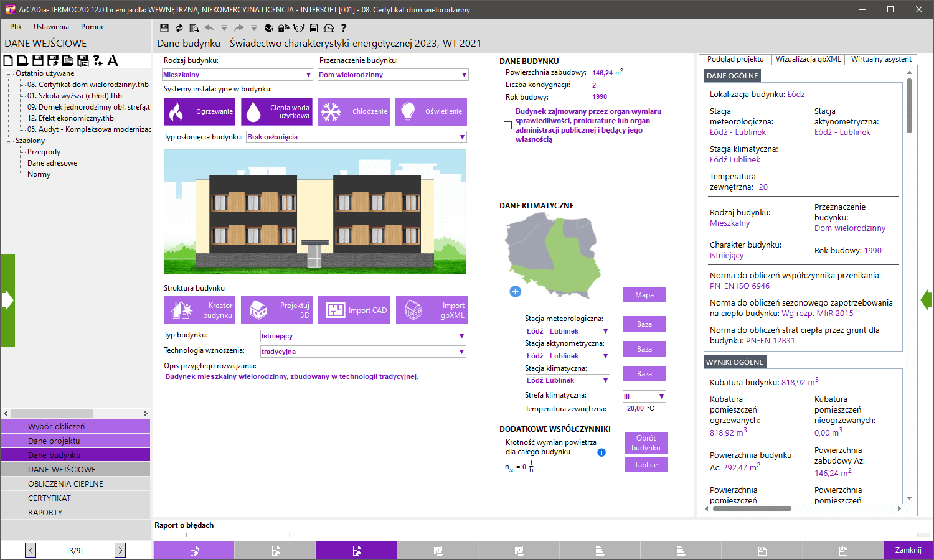Screen dimensions: 934x560
Task: Check the organ administracji publicznej checkbox
Action: [x=507, y=124]
